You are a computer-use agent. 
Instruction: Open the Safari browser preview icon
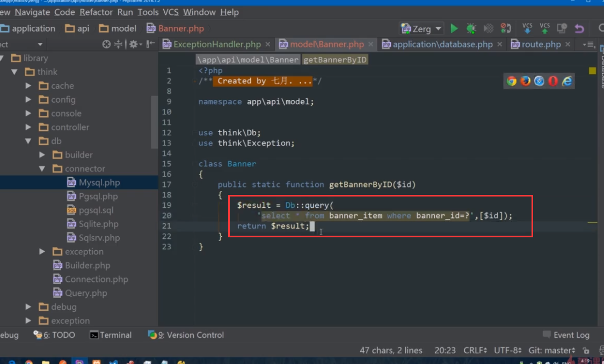[x=539, y=81]
